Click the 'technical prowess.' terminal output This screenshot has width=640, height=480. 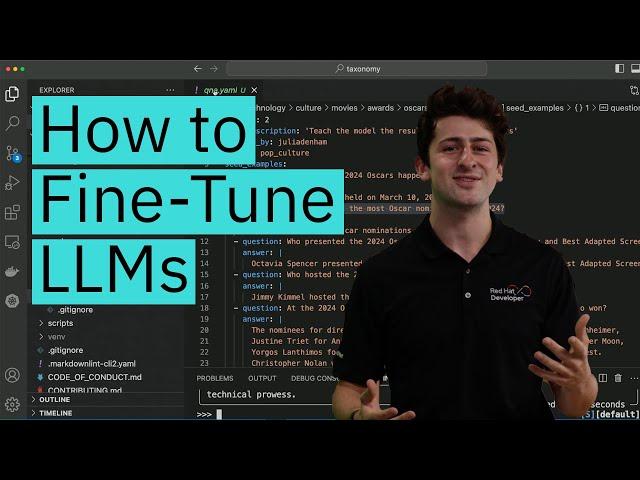251,395
